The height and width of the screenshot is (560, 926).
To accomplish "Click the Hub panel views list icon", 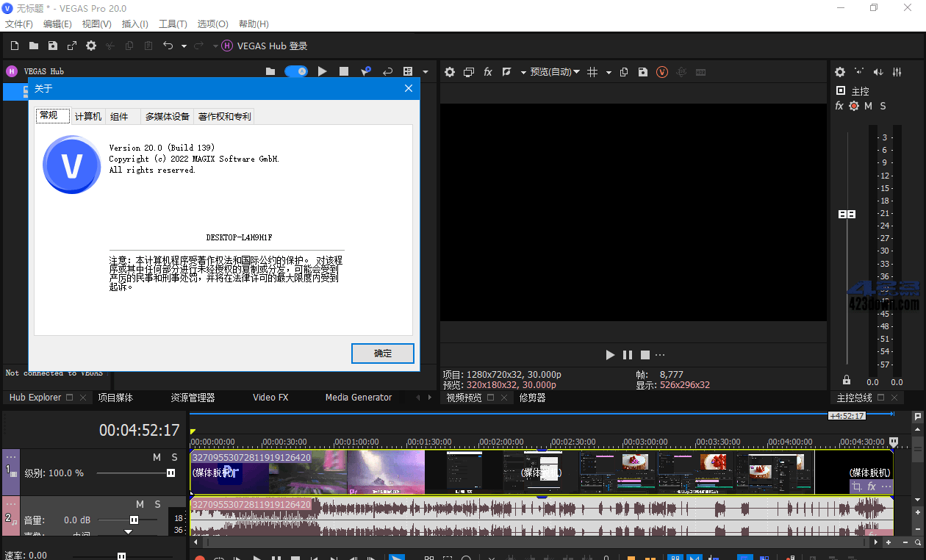I will pos(407,71).
